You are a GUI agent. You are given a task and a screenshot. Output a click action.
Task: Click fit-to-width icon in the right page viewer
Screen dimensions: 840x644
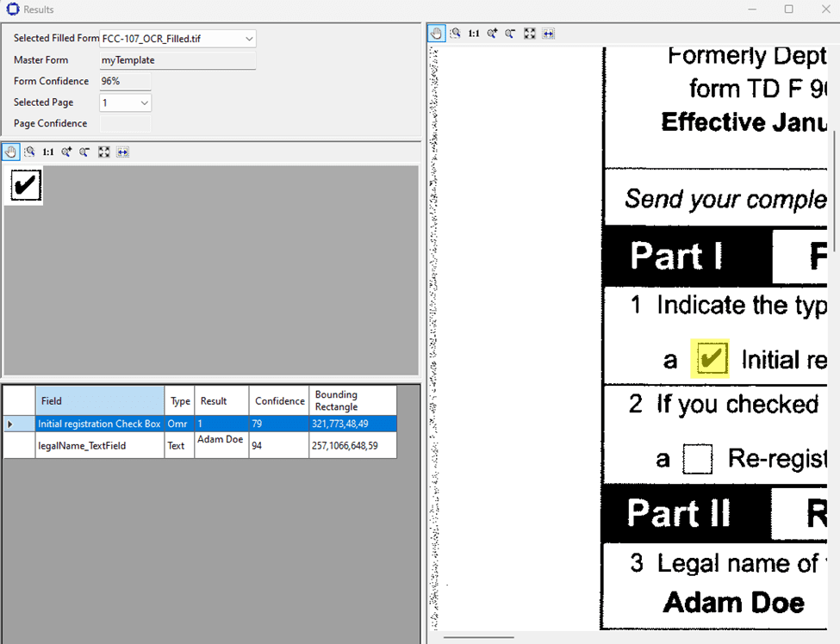[x=549, y=34]
